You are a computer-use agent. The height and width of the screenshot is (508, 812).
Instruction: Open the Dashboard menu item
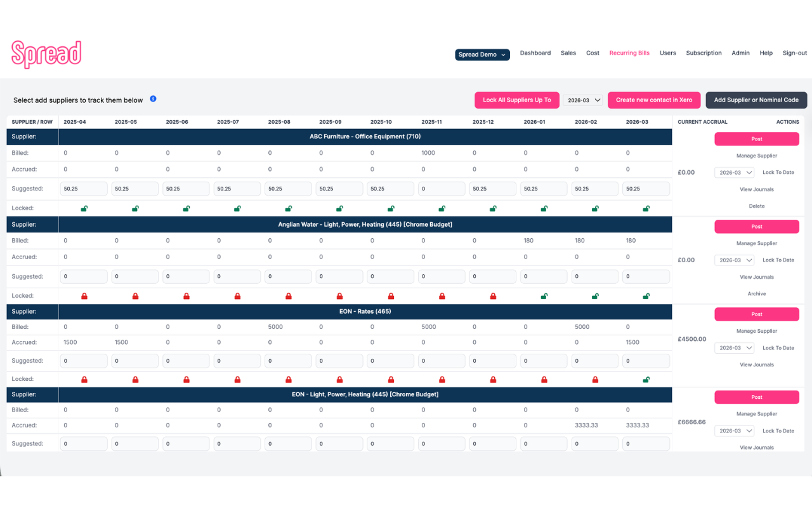(535, 53)
